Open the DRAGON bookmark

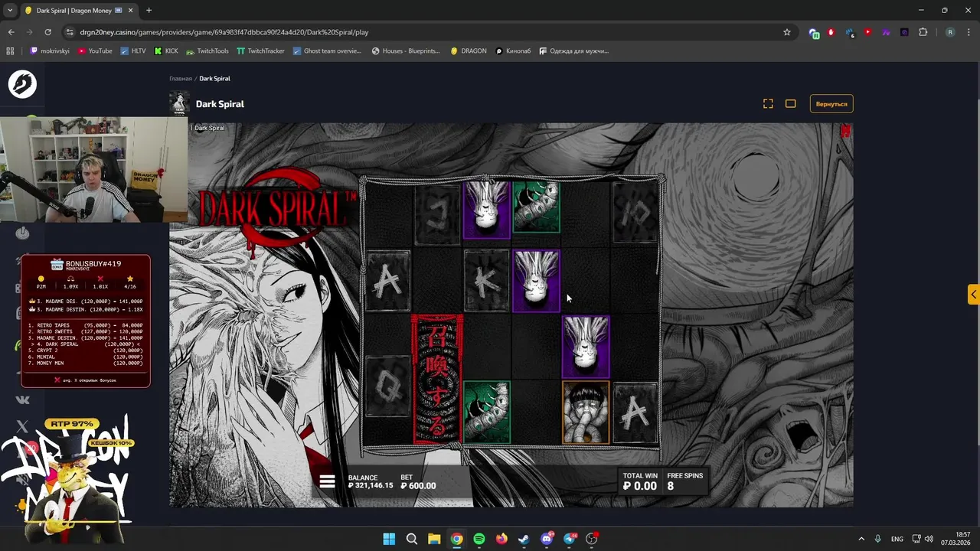[469, 51]
